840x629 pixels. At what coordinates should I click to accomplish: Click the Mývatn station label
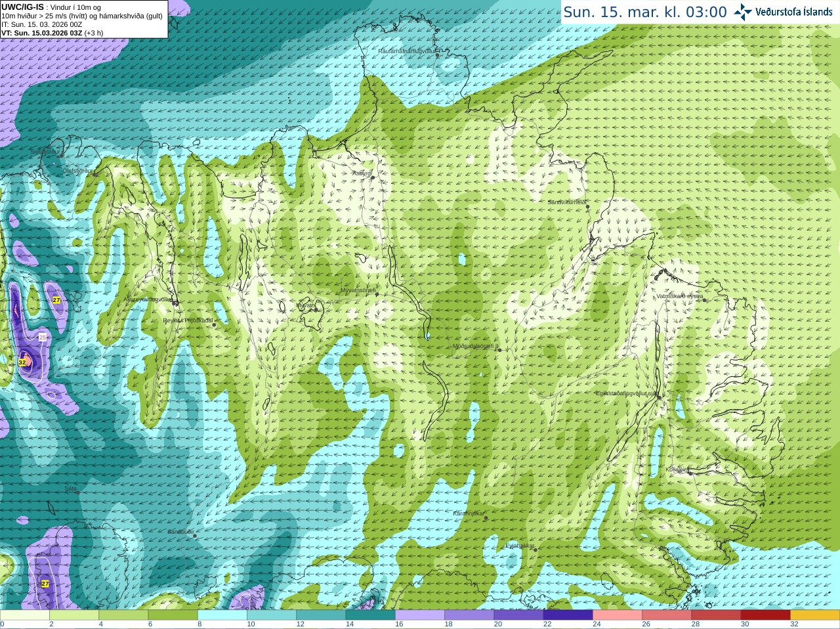(306, 305)
